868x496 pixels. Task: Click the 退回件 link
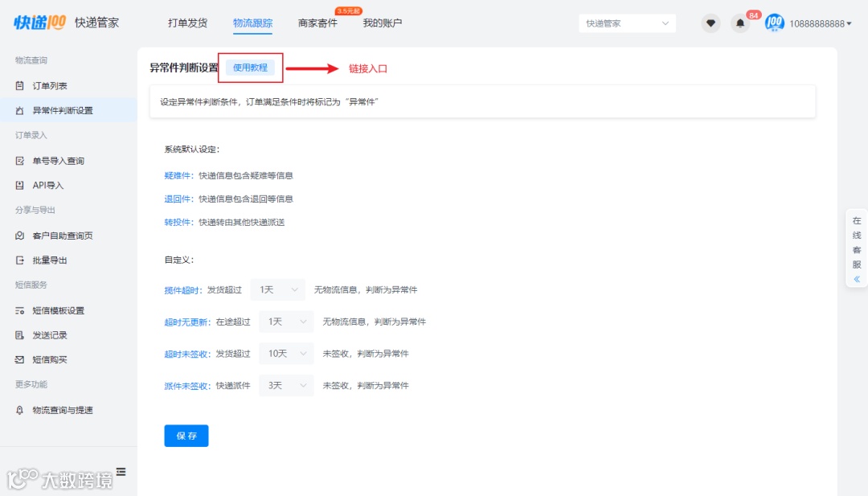click(177, 199)
